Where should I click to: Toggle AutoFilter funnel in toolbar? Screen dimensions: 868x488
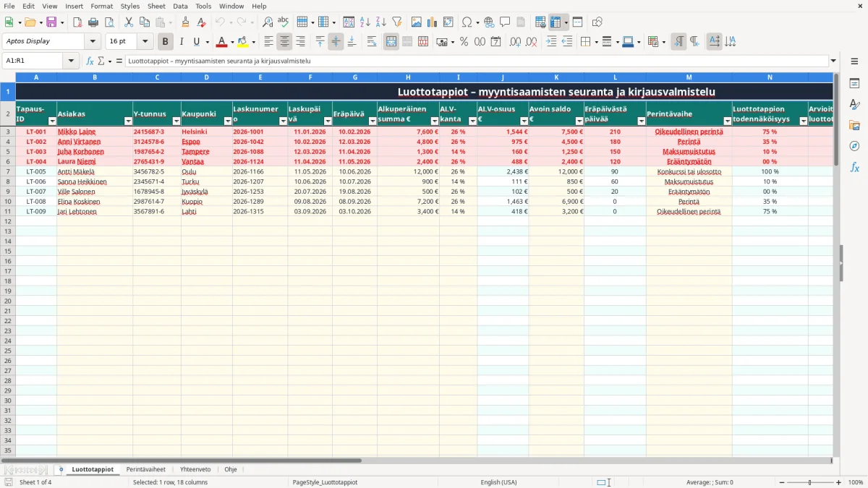396,22
